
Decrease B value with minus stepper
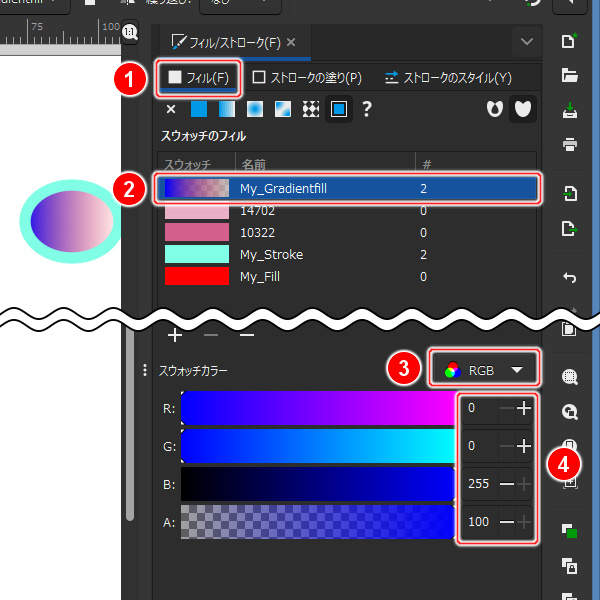click(x=507, y=484)
